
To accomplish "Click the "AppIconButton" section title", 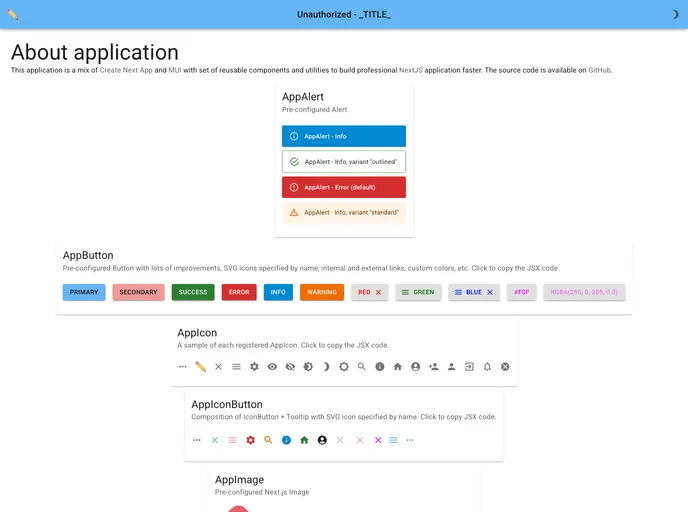I will pyautogui.click(x=227, y=405).
